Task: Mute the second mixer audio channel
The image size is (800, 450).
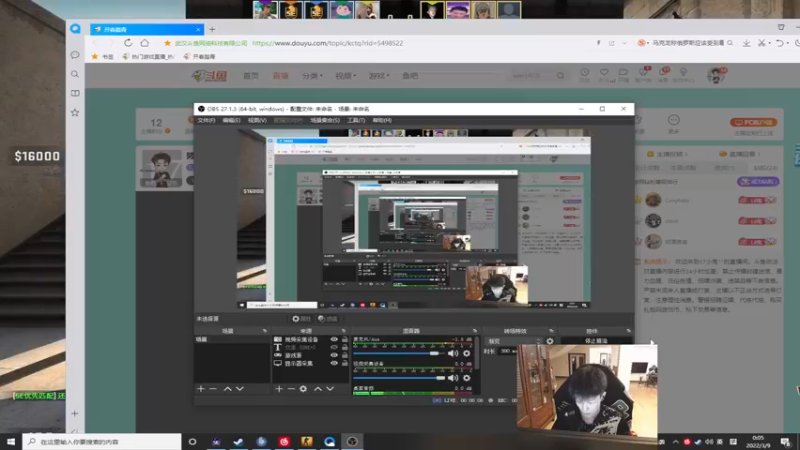Action: tap(453, 378)
